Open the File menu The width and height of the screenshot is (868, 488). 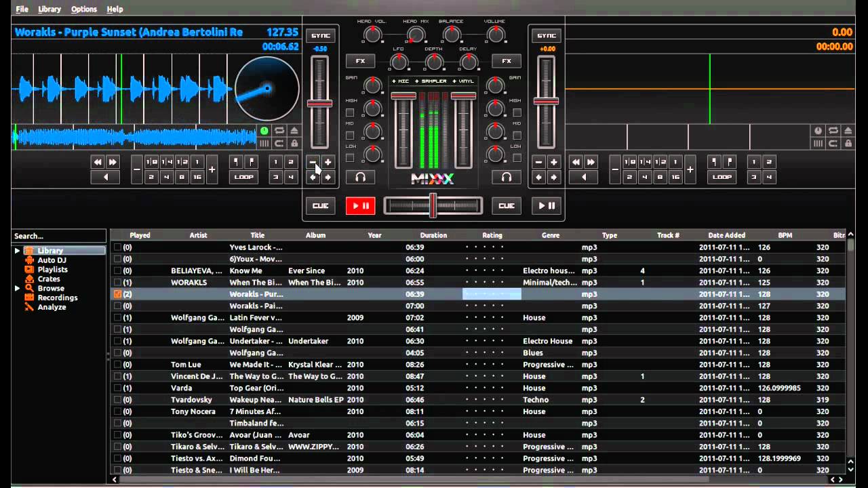click(x=22, y=9)
